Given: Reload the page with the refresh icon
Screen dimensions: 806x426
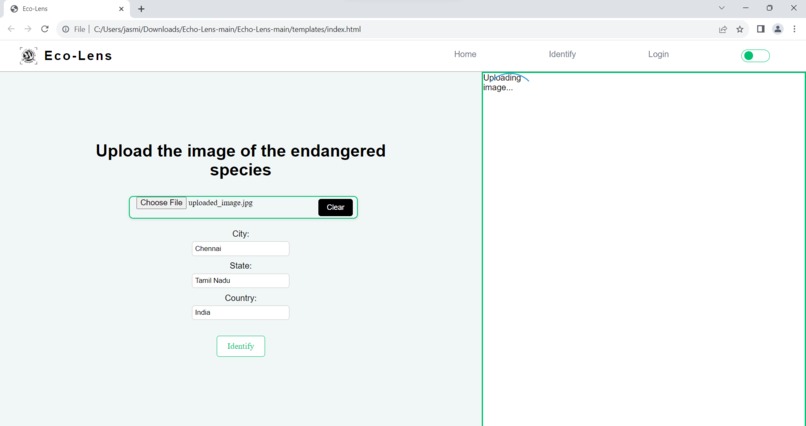Looking at the screenshot, I should 45,29.
